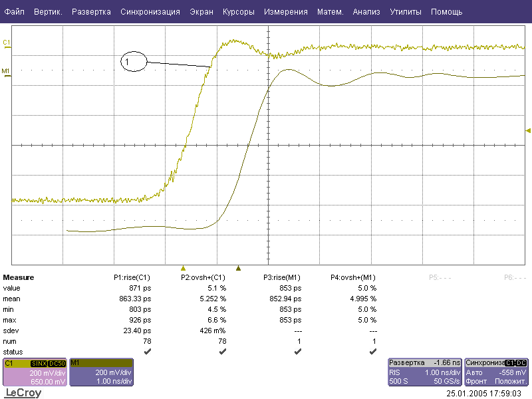Click the dark M1 time marker triangle
Image resolution: width=532 pixels, height=399 pixels.
click(238, 269)
